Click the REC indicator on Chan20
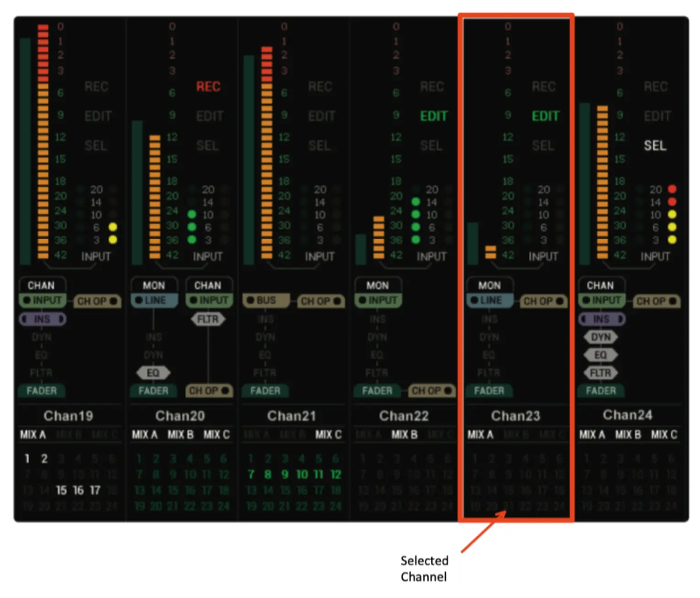Screen dimensions: 700x598 (208, 87)
